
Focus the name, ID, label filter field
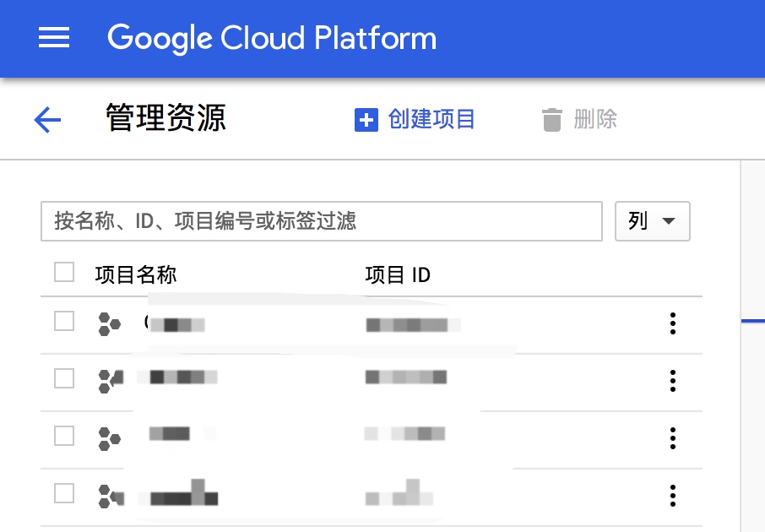coord(322,221)
